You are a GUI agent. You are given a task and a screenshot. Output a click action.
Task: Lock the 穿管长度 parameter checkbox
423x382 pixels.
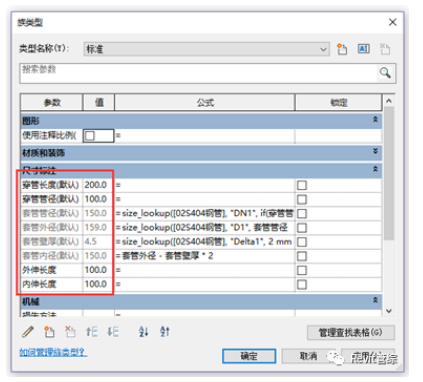tap(302, 185)
